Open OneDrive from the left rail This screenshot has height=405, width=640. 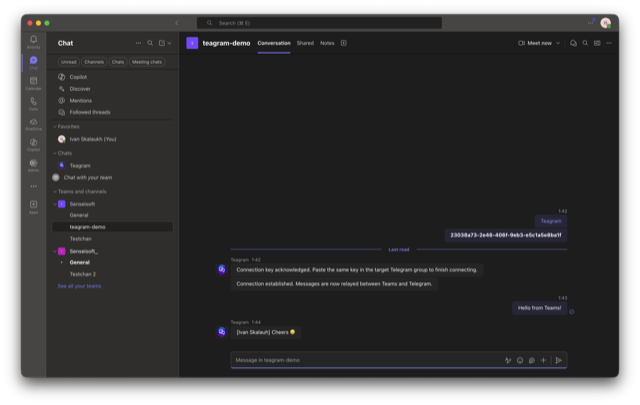coord(33,124)
